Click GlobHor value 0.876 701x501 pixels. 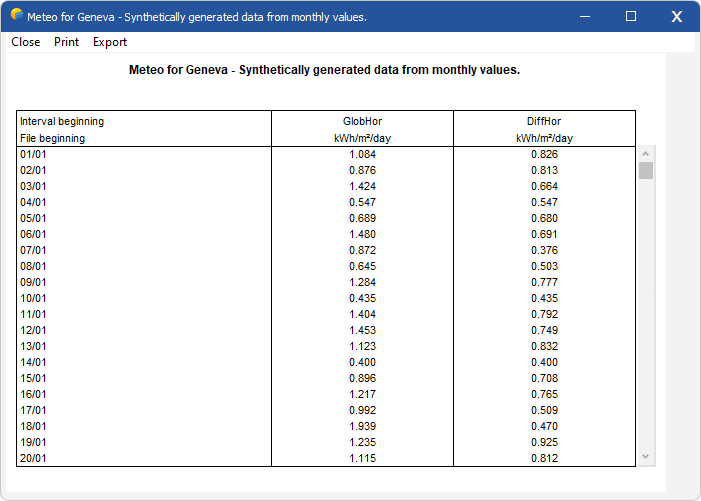coord(362,170)
